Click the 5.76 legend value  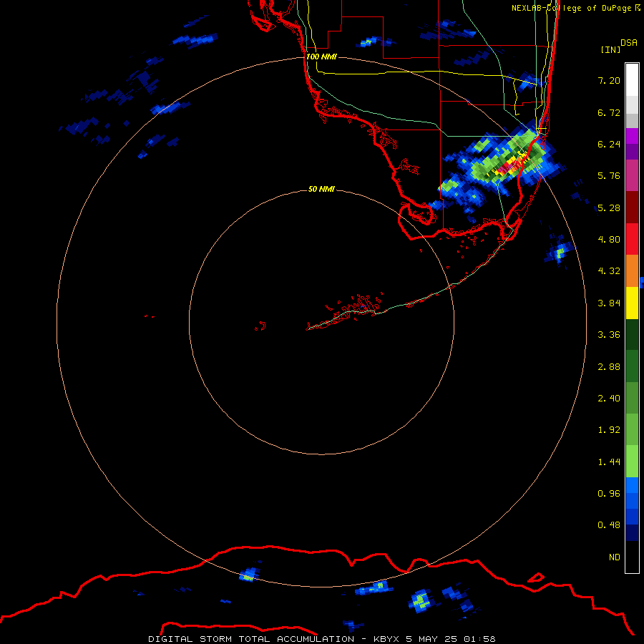[609, 176]
